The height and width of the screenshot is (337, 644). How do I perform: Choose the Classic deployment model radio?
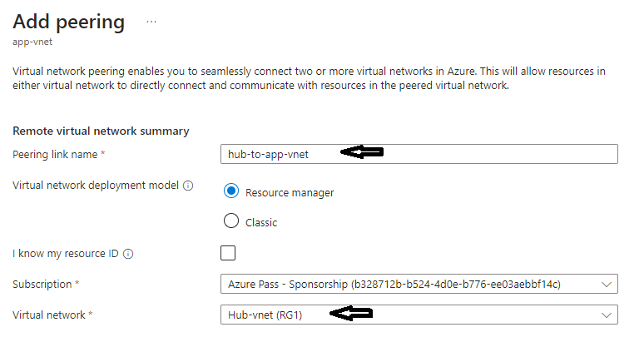click(x=231, y=222)
